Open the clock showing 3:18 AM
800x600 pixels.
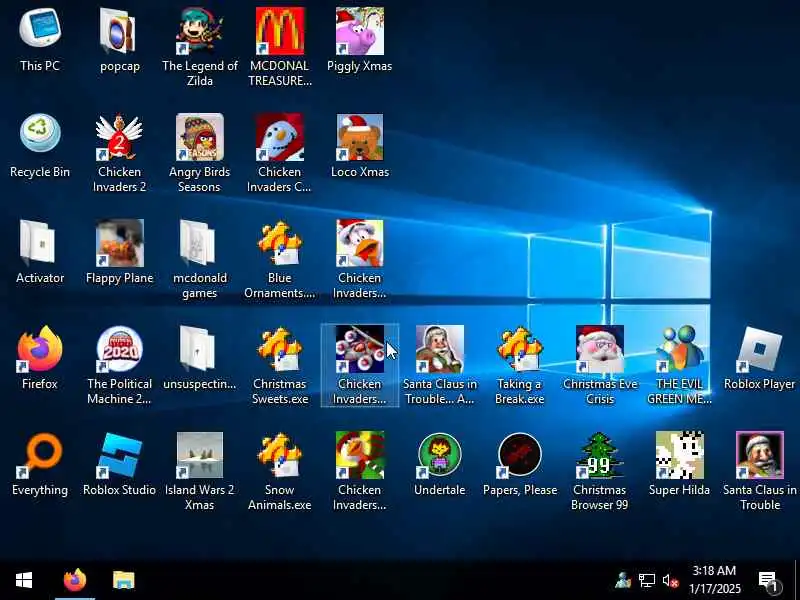(715, 580)
